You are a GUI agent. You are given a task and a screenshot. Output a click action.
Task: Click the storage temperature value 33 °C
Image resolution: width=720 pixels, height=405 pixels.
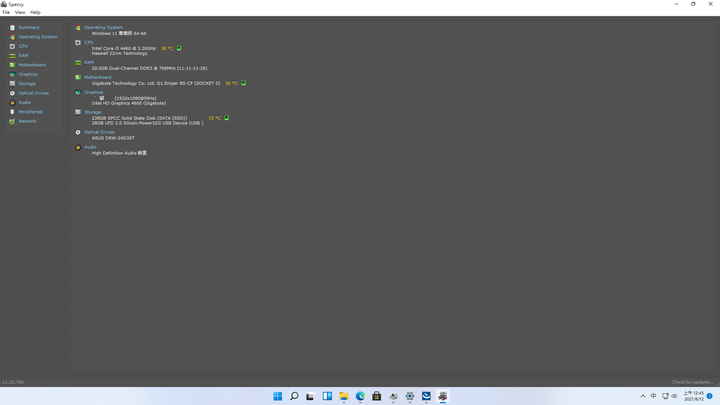214,118
